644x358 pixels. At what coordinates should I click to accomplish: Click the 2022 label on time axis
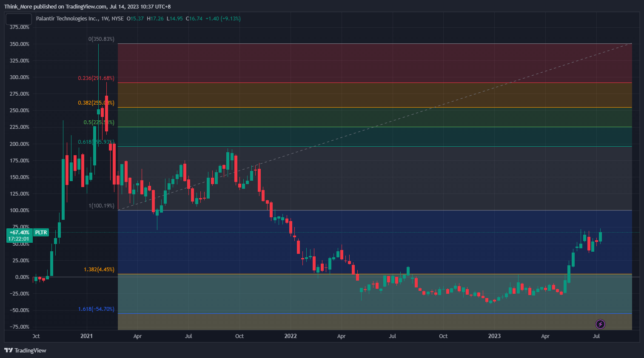pyautogui.click(x=291, y=336)
